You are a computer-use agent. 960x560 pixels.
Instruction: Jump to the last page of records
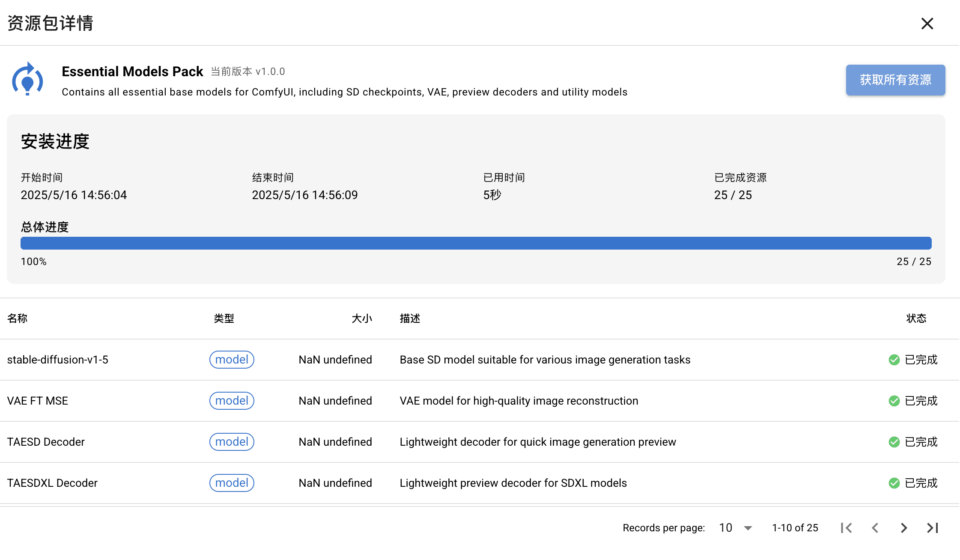click(x=933, y=528)
